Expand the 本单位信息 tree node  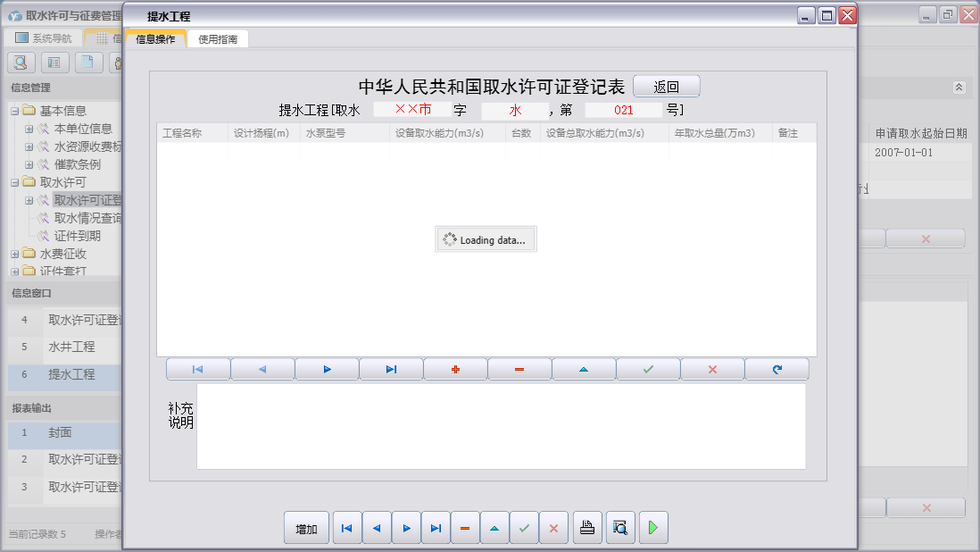coord(29,129)
